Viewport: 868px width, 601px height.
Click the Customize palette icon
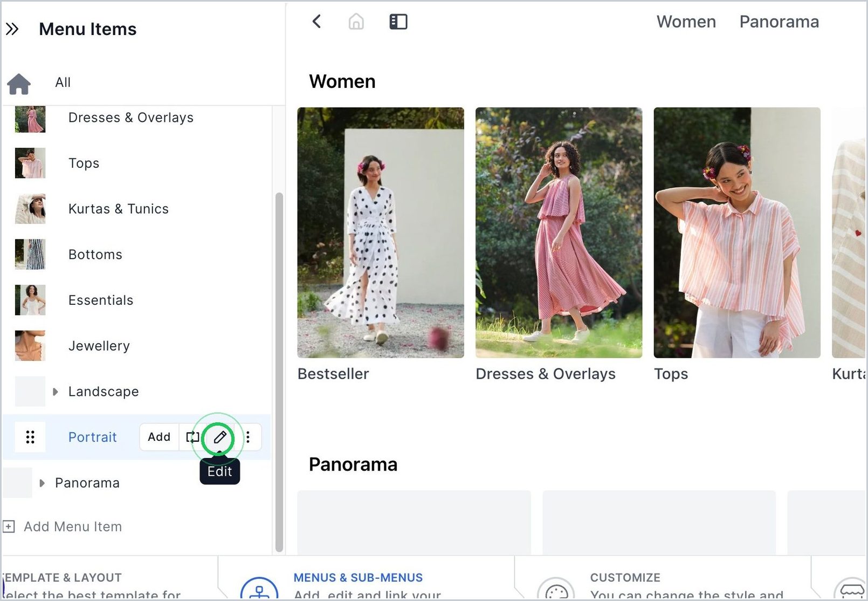coord(556,588)
